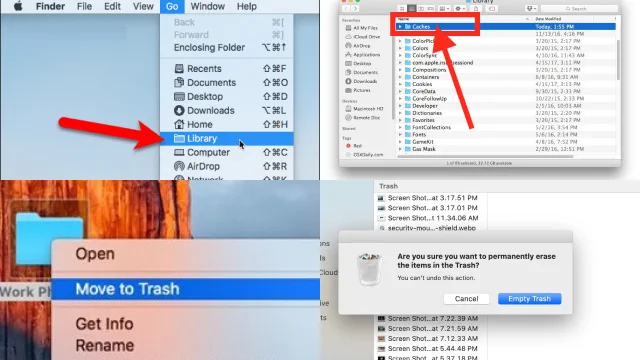Select Screen Shot...at 3.17.01 PM in Trash
This screenshot has height=360, width=640.
(x=427, y=208)
